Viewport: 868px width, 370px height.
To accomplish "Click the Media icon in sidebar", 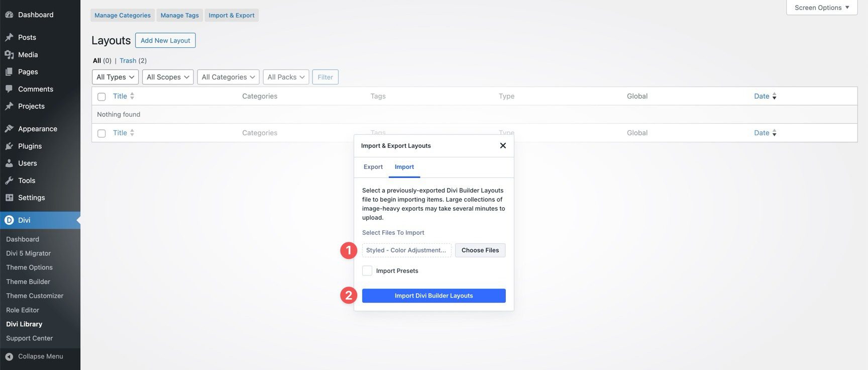I will [9, 54].
